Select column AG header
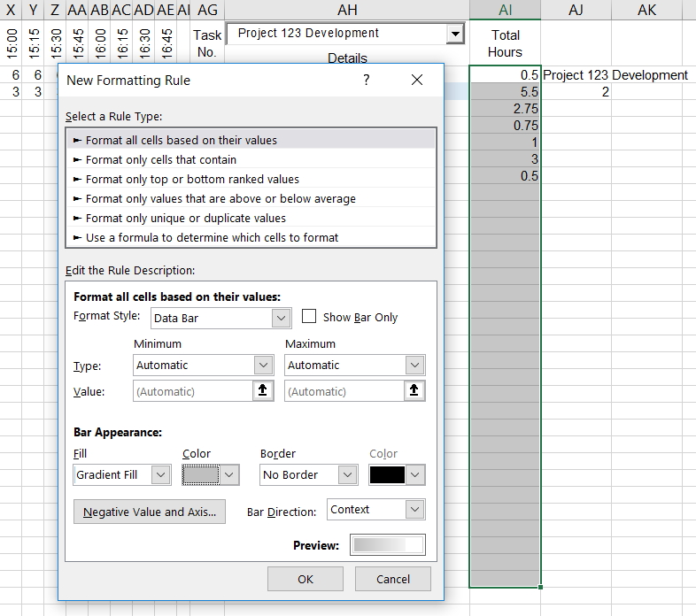This screenshot has width=696, height=616. point(207,10)
